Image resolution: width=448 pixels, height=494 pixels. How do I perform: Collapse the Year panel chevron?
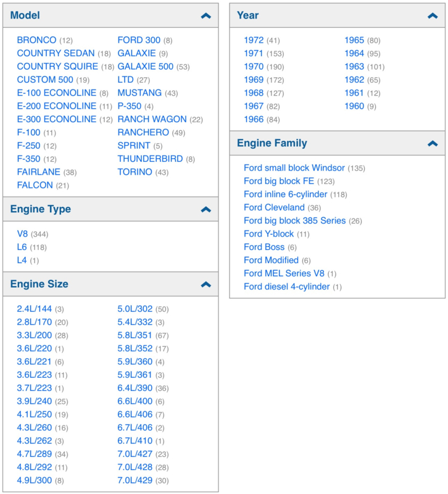pyautogui.click(x=433, y=16)
